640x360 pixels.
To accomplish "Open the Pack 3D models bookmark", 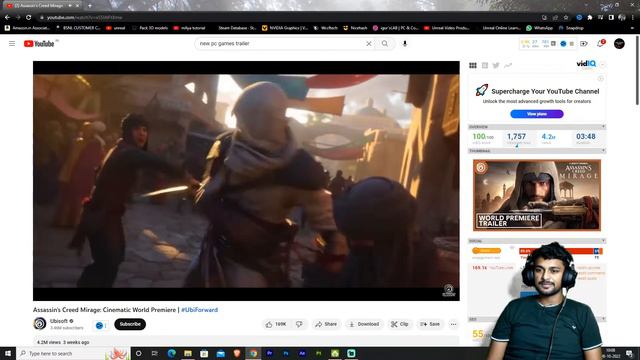I will coord(149,28).
